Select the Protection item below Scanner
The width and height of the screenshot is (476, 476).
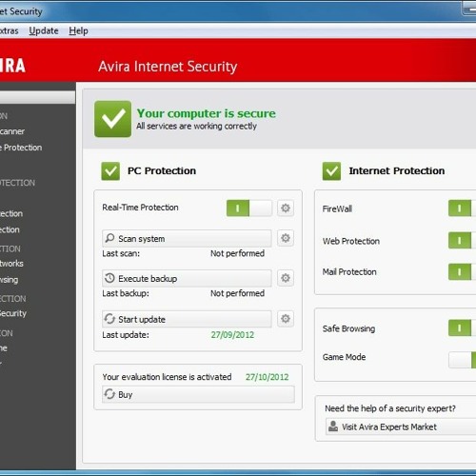[x=21, y=148]
